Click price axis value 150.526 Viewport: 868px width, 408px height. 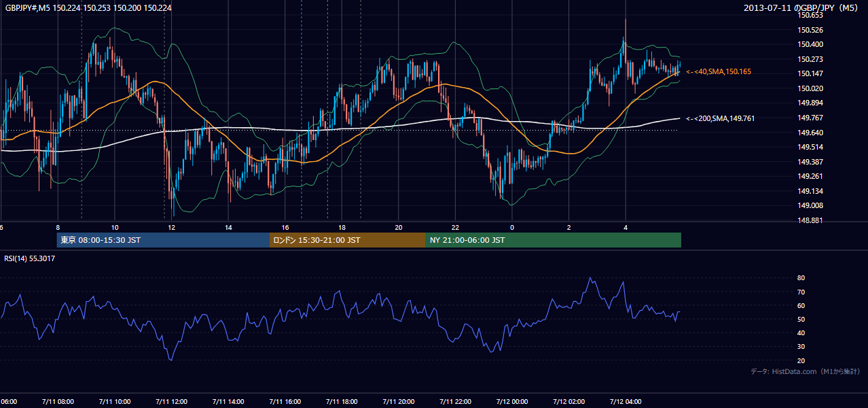pos(810,30)
